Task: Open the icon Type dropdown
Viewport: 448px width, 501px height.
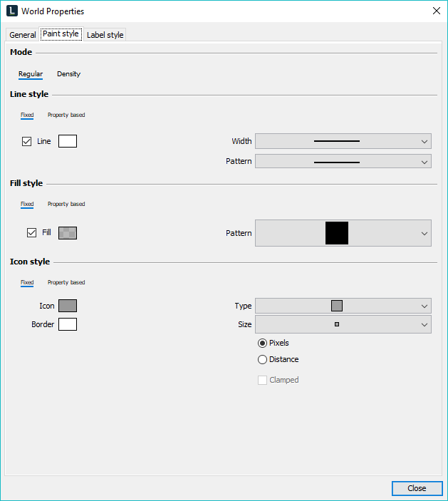Action: click(343, 306)
